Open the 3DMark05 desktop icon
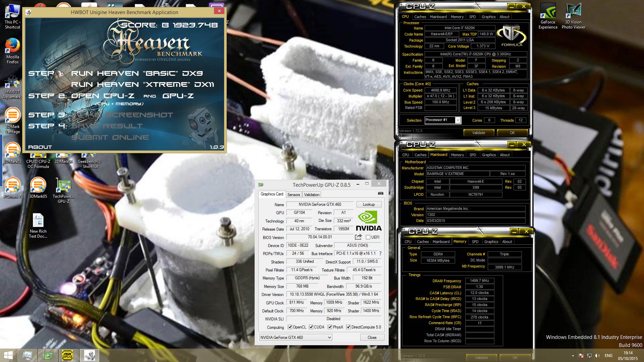 [x=38, y=188]
